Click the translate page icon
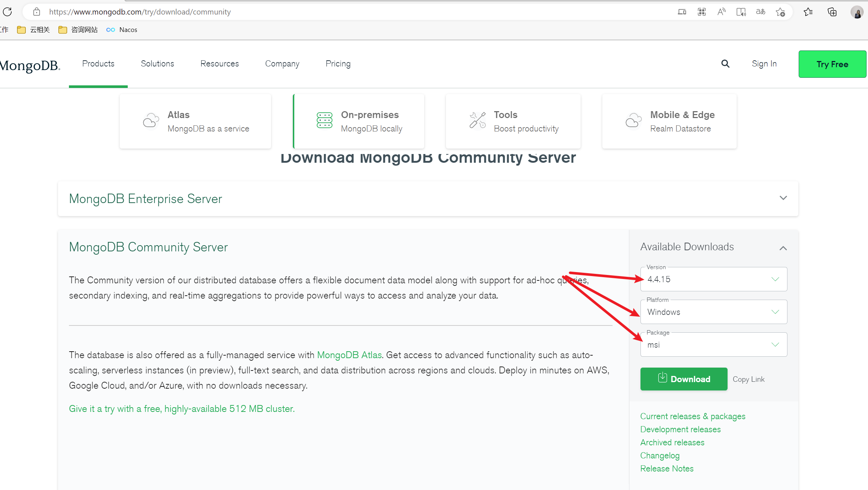 [761, 12]
